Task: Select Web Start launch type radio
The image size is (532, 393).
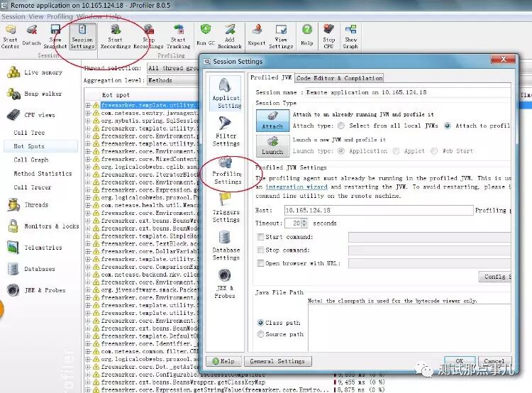Action: coord(434,150)
